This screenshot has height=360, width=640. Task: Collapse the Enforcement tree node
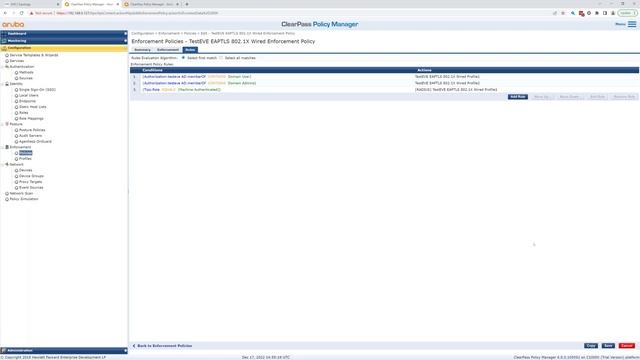(2, 147)
